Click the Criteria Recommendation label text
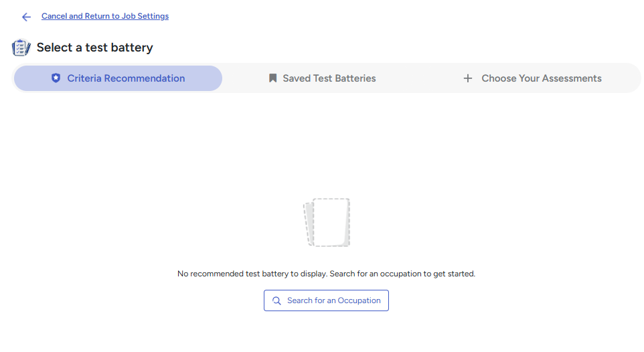The height and width of the screenshot is (352, 644). coord(126,78)
